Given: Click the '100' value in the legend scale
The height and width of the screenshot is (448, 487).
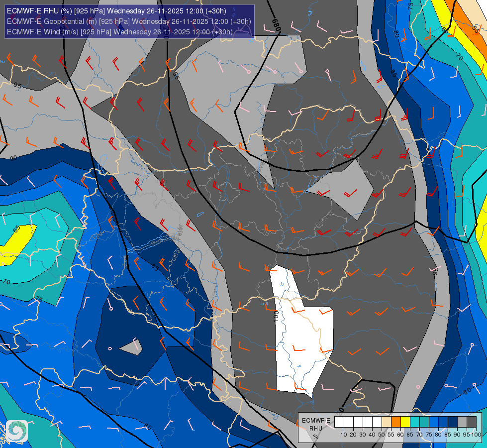Looking at the screenshot, I should pyautogui.click(x=477, y=435).
